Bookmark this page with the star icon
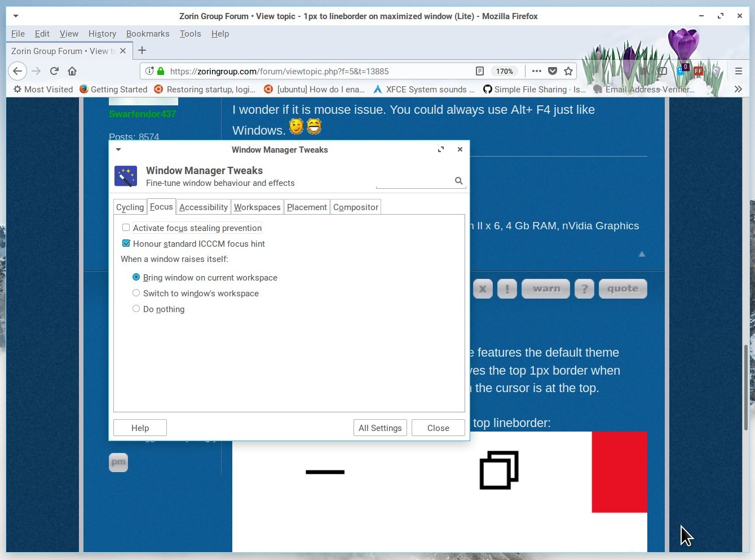 (568, 71)
